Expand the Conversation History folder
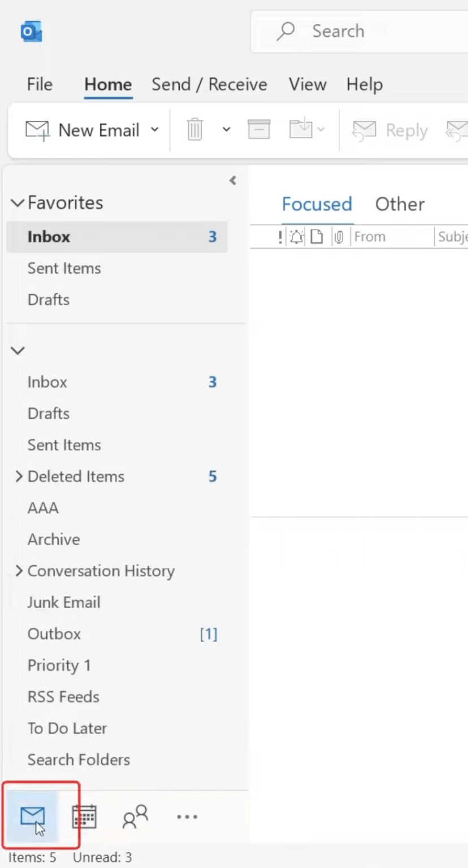468x868 pixels. [x=19, y=571]
